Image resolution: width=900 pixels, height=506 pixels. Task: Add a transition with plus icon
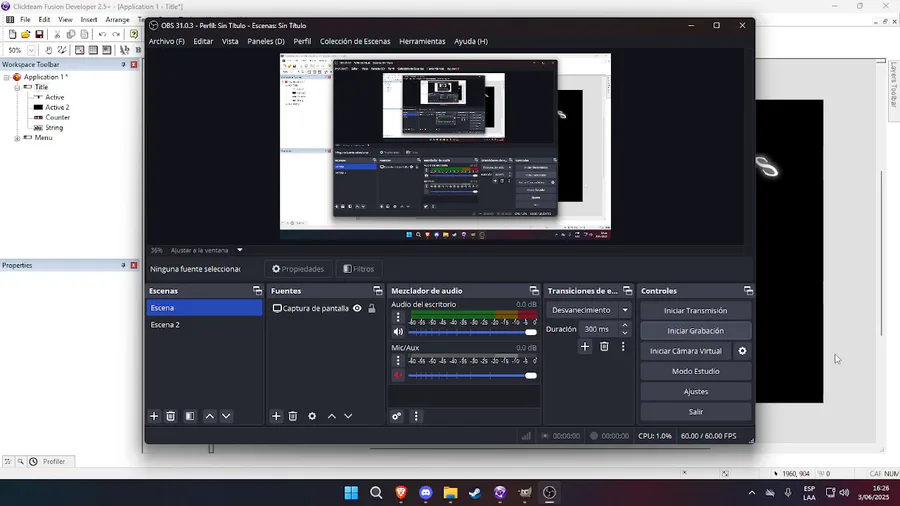point(585,346)
